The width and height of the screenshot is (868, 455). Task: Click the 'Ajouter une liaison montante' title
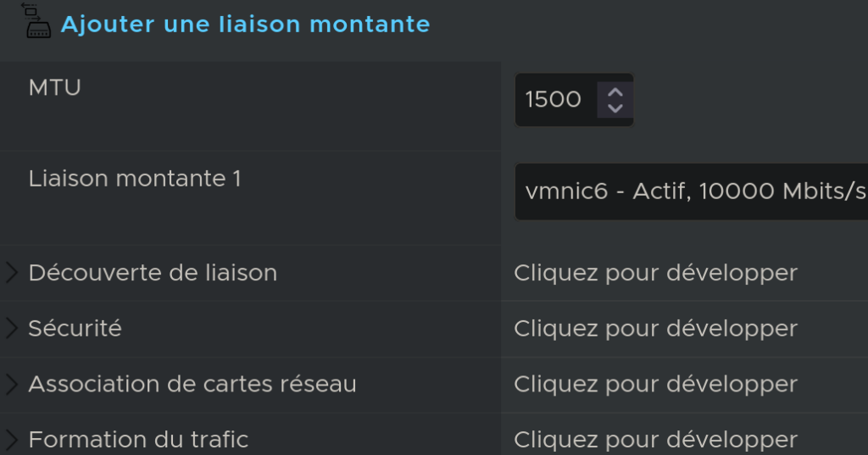click(245, 25)
